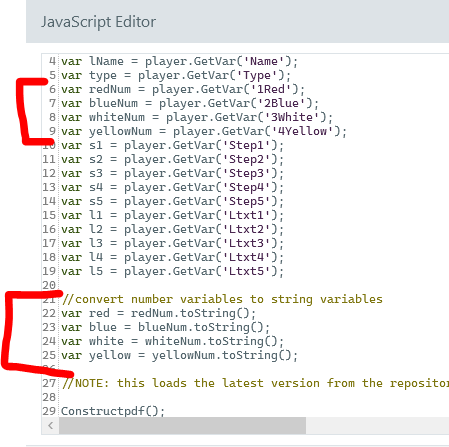Viewport: 449px width, 447px height.
Task: Click the JavaScript Editor title header
Action: coord(98,22)
